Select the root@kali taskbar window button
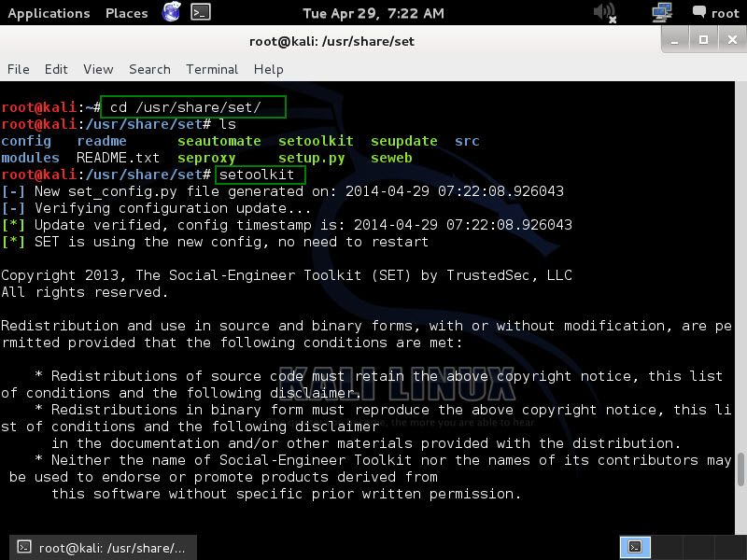This screenshot has height=560, width=747. point(103,548)
